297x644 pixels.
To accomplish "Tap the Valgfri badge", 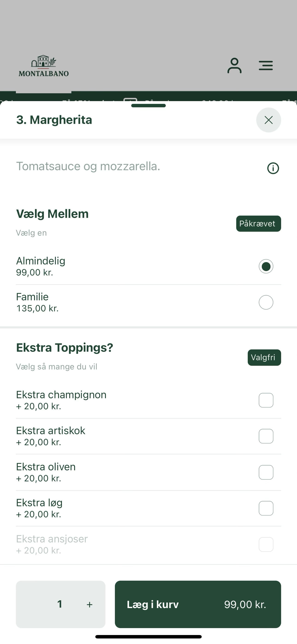I will 264,357.
